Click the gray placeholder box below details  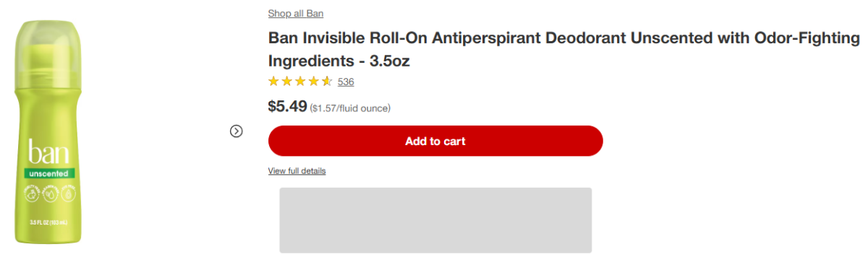pyautogui.click(x=435, y=220)
